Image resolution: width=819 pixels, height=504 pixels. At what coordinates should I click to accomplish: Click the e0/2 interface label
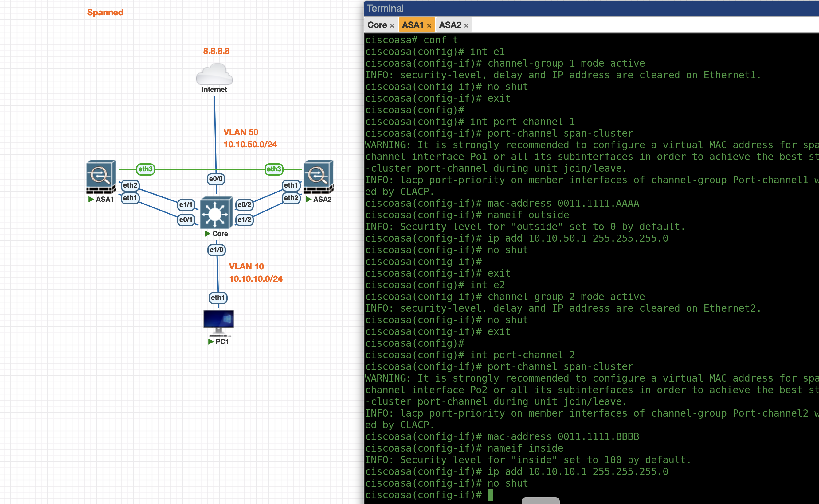[x=244, y=205]
